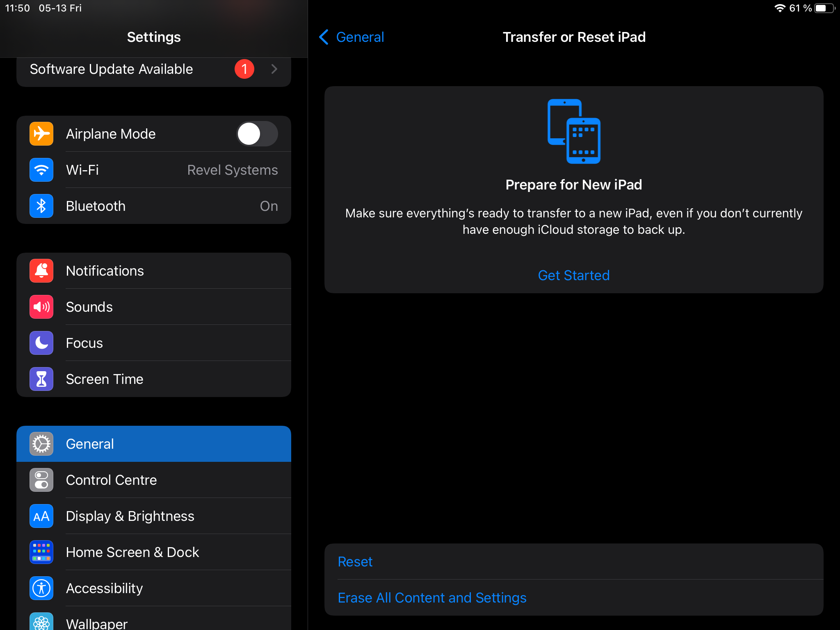Tap Get Started under Prepare for New iPad
The image size is (840, 630).
573,275
